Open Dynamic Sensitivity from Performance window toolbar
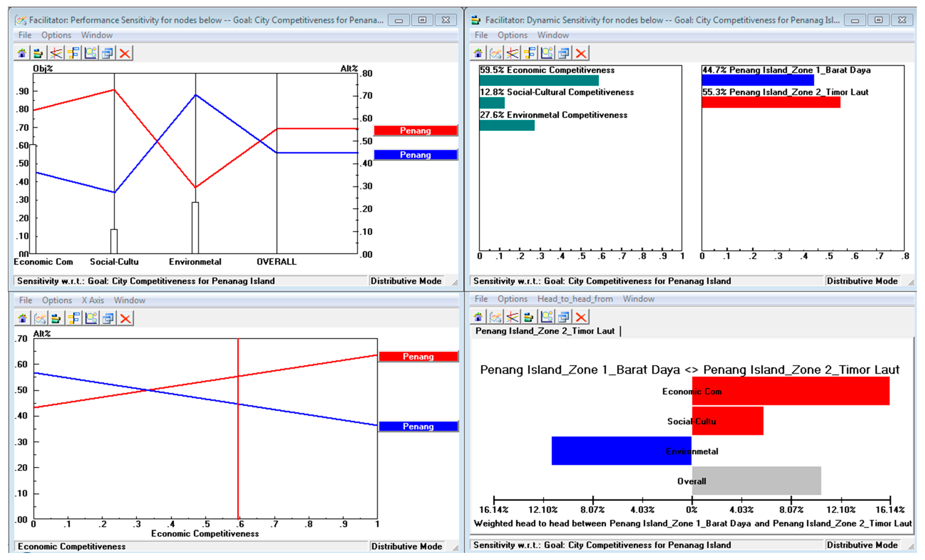 pos(38,53)
